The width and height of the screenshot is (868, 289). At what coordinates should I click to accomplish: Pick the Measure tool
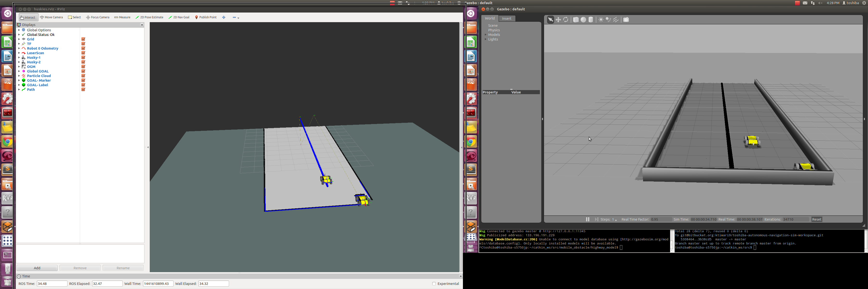coord(122,18)
